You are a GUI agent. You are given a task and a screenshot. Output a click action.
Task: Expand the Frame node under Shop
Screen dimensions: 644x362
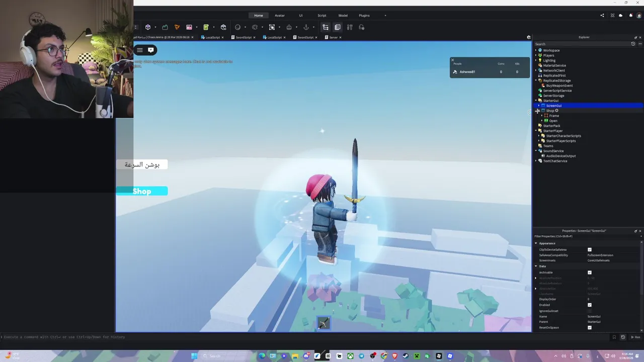coord(542,116)
